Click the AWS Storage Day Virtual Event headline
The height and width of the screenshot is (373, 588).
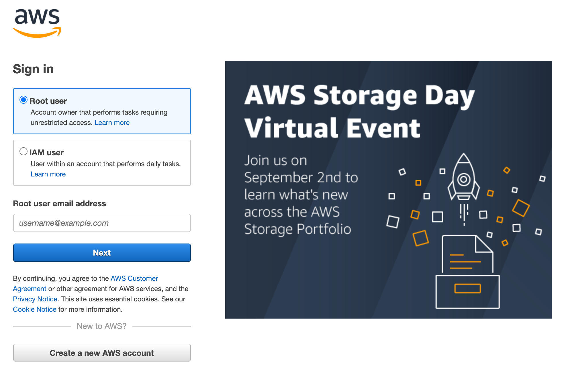click(360, 111)
